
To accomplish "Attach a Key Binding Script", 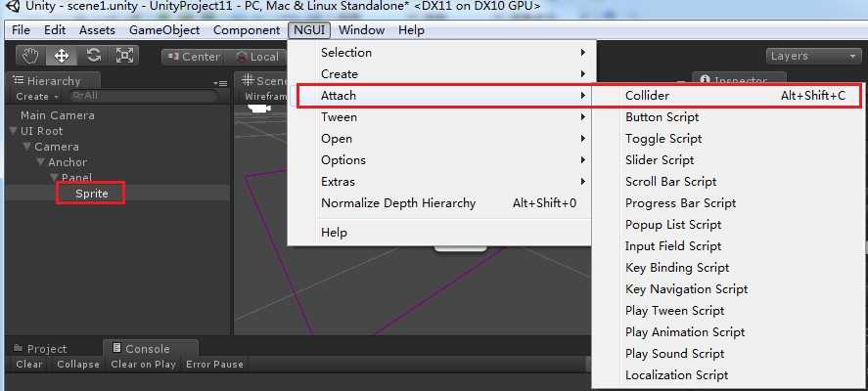I will click(728, 268).
